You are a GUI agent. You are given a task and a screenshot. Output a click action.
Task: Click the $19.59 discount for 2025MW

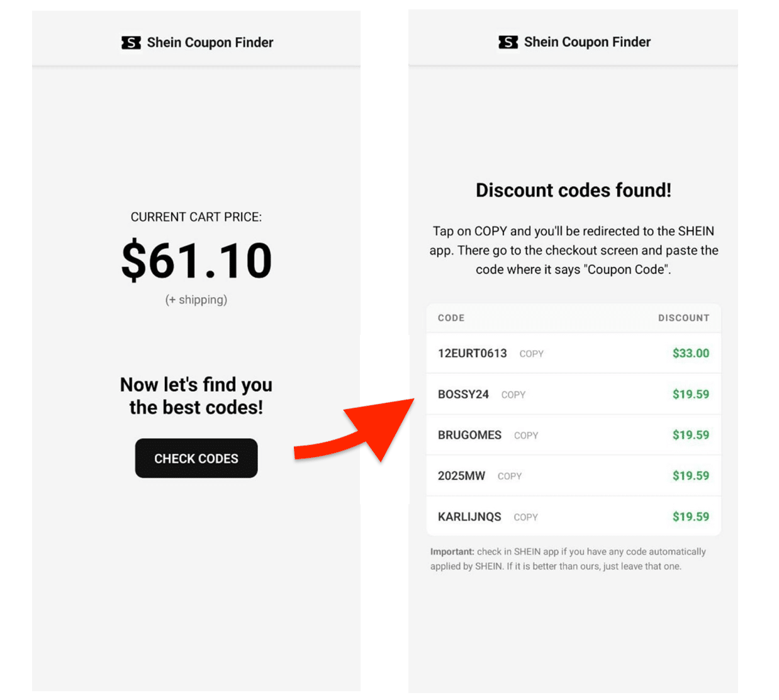pos(690,476)
